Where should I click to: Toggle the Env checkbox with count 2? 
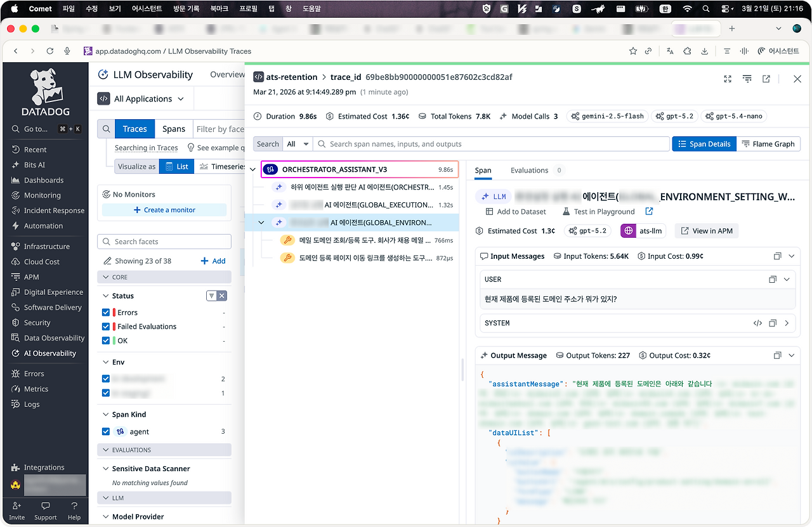point(106,379)
